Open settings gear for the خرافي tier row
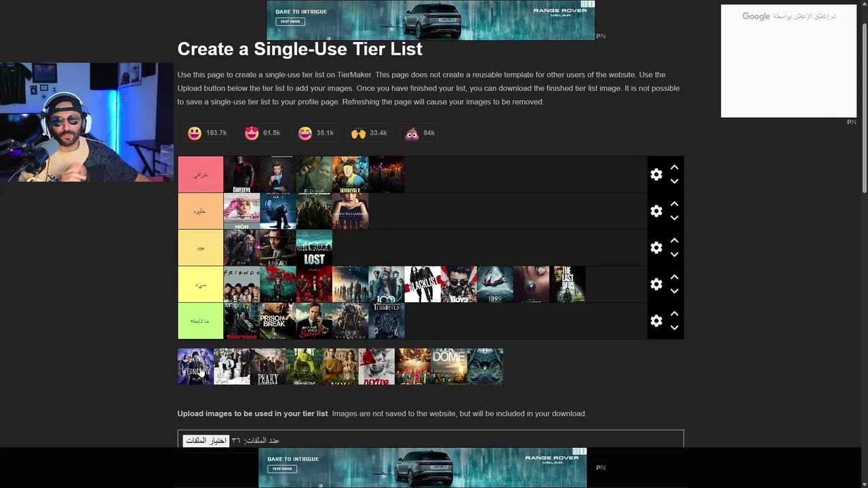 coord(656,174)
